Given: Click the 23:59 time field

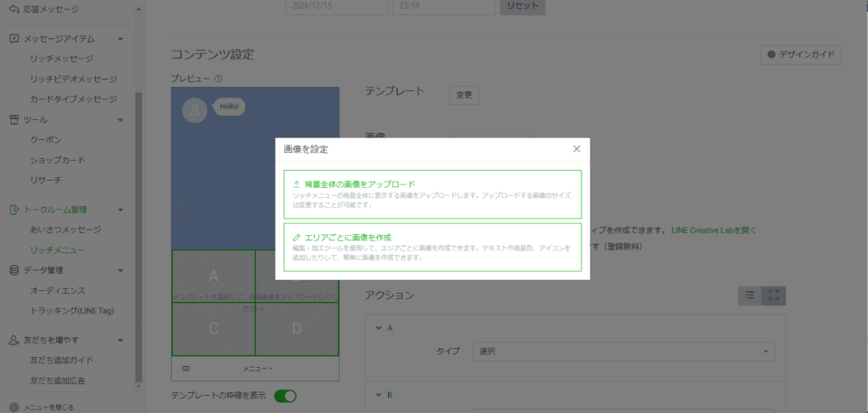Looking at the screenshot, I should click(444, 6).
